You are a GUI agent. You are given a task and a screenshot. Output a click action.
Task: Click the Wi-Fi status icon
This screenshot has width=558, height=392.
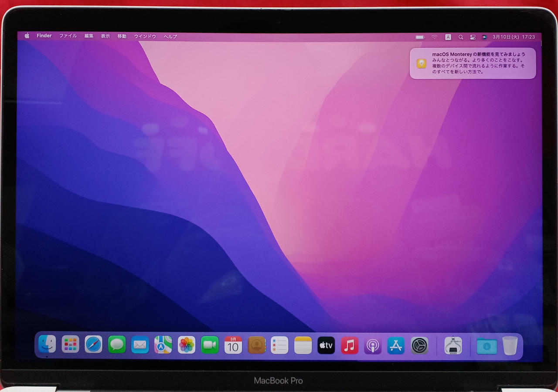pyautogui.click(x=434, y=37)
